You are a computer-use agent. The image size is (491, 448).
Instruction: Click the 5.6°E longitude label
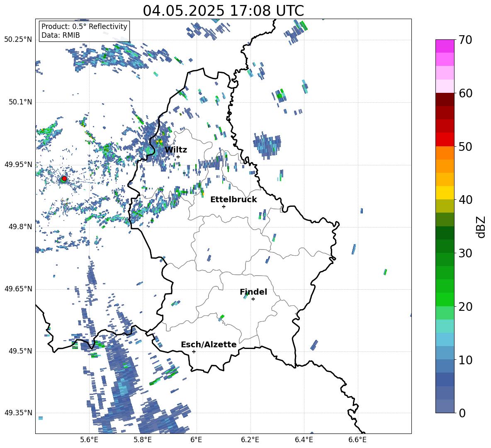tap(89, 440)
